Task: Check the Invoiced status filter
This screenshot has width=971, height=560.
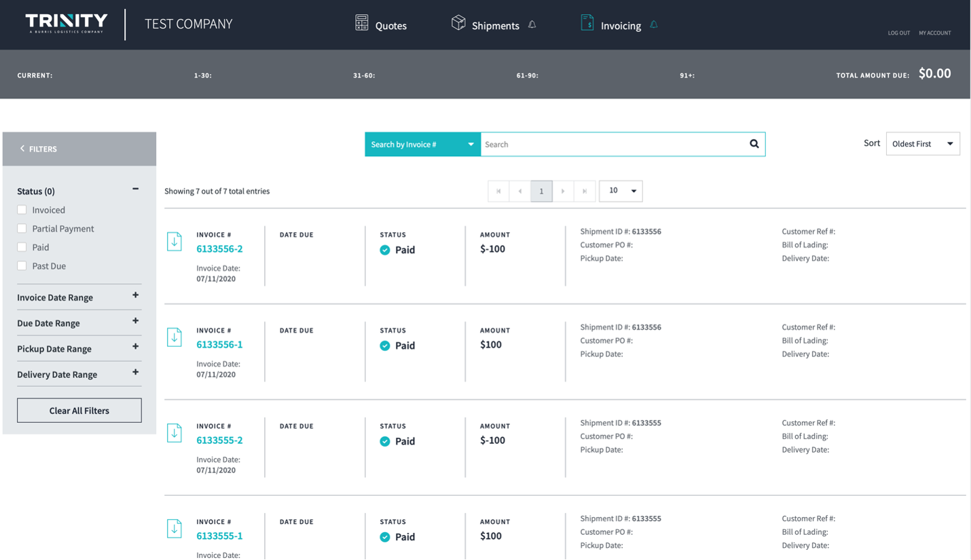Action: tap(22, 210)
